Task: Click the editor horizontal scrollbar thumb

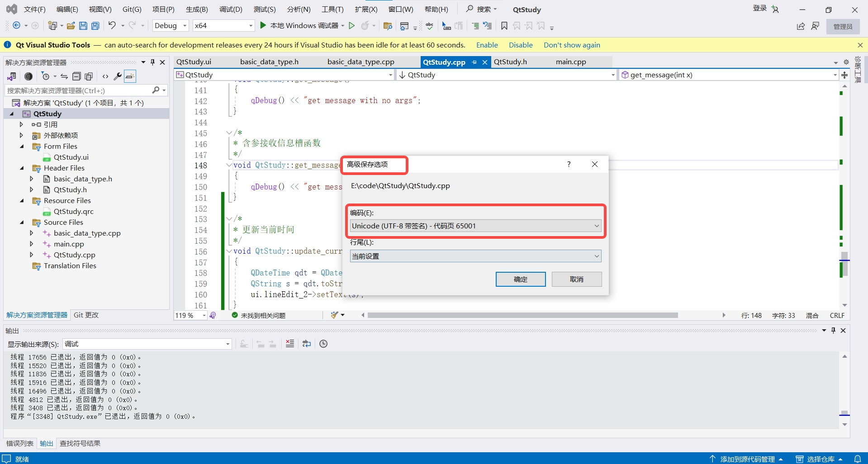Action: 522,315
